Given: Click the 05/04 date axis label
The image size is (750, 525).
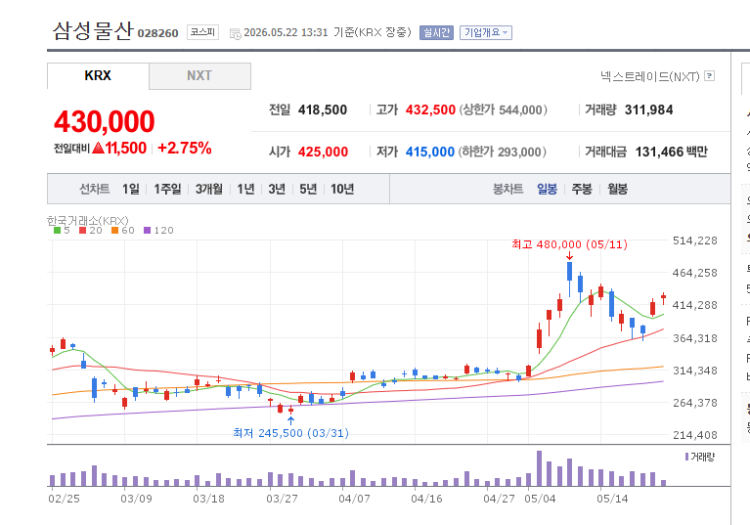Looking at the screenshot, I should tap(540, 499).
